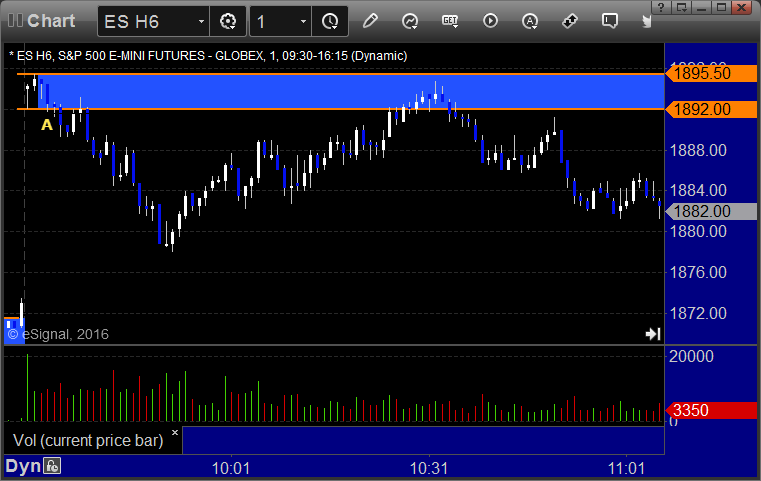The width and height of the screenshot is (761, 481).
Task: Start bar replay with the play icon
Action: (490, 21)
